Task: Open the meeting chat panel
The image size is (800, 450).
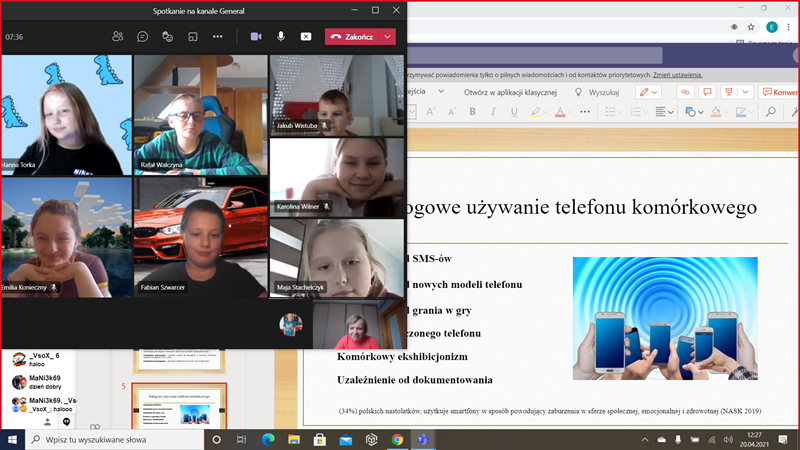Action: 143,36
